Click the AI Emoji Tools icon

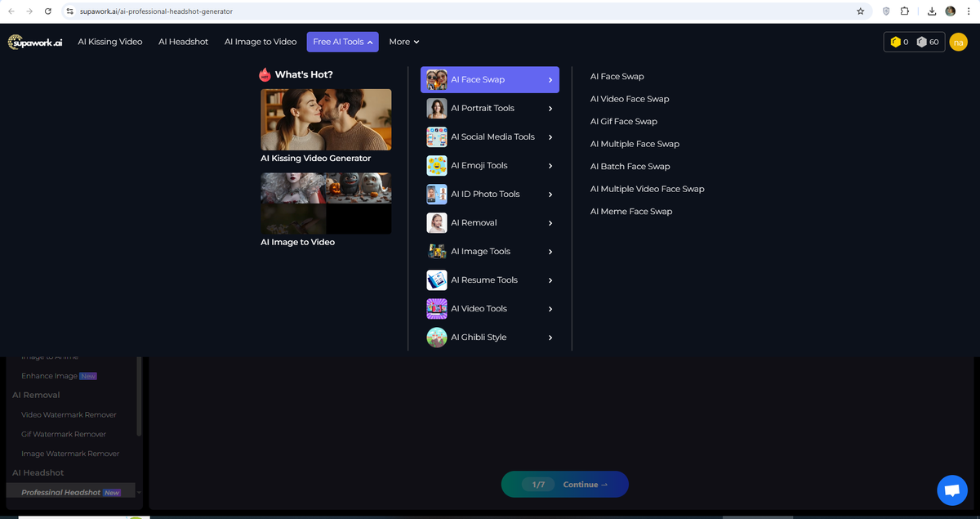437,165
